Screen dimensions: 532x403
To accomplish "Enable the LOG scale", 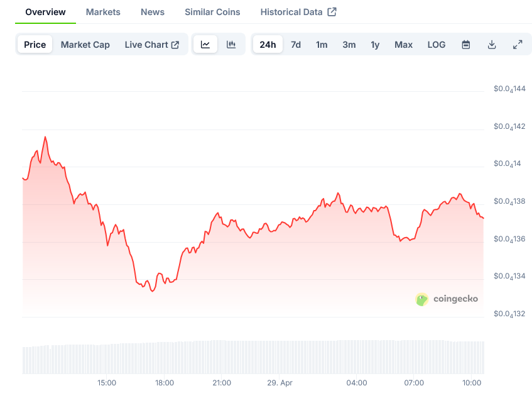I will coord(437,45).
